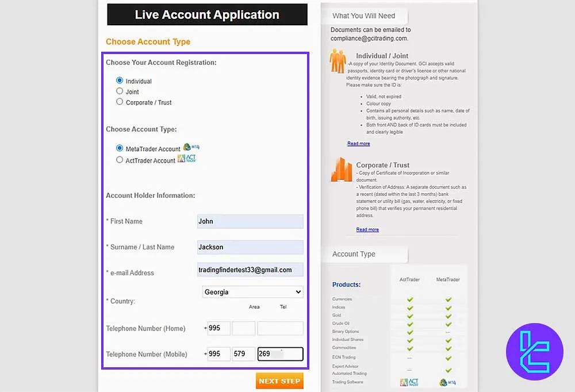Click the MetaTrader checkmark for ECN Trading
Image resolution: width=575 pixels, height=392 pixels.
point(448,358)
